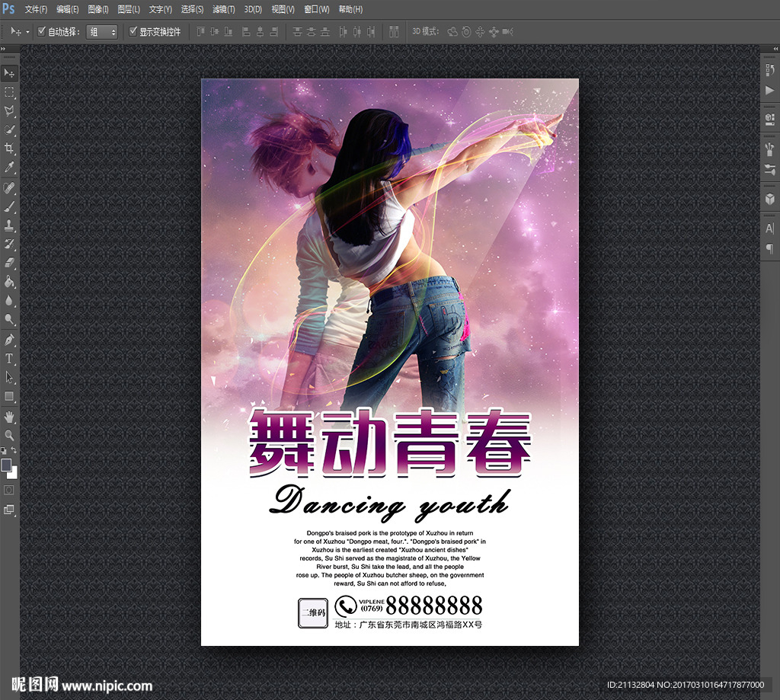
Task: Select the Pen tool
Action: 9,340
